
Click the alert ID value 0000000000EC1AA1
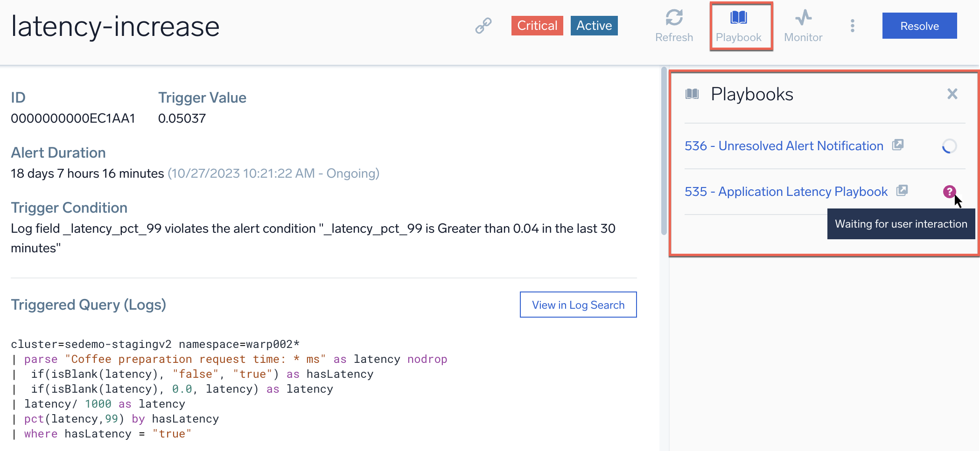[x=73, y=118]
